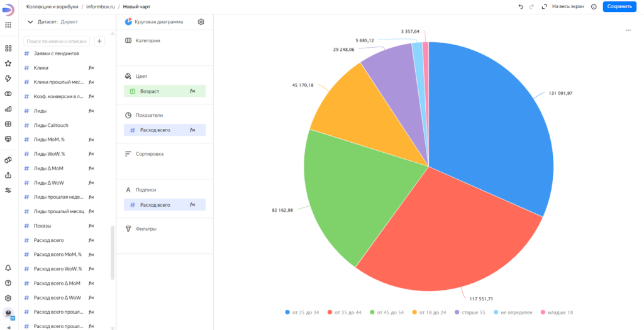The image size is (644, 330).
Task: Click the redo arrow icon
Action: (x=532, y=6)
